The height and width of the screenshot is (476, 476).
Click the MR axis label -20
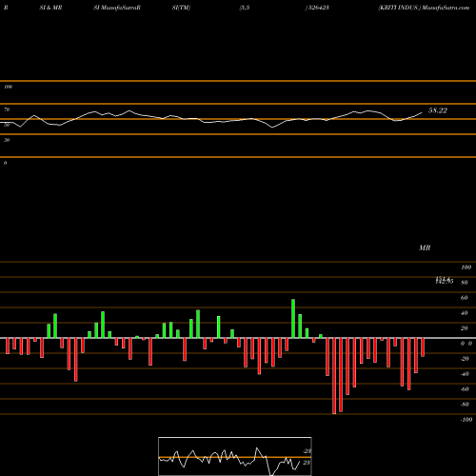465,359
